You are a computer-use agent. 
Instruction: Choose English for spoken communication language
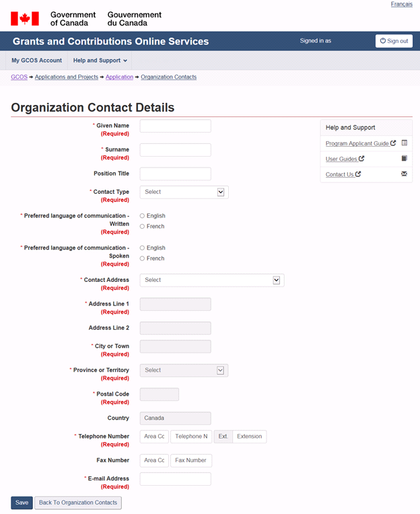coord(142,248)
